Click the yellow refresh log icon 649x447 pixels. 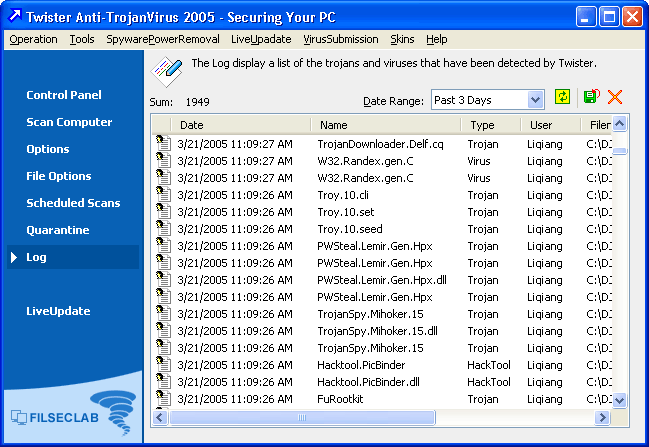(x=563, y=98)
